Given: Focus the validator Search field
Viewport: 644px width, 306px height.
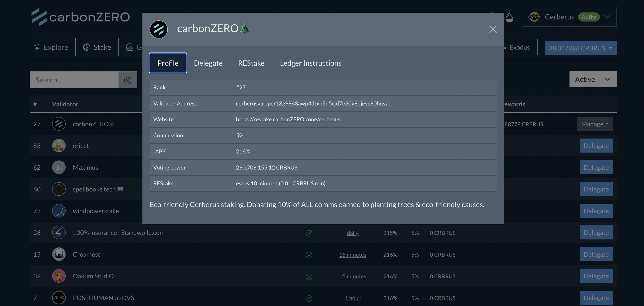Looking at the screenshot, I should click(74, 80).
